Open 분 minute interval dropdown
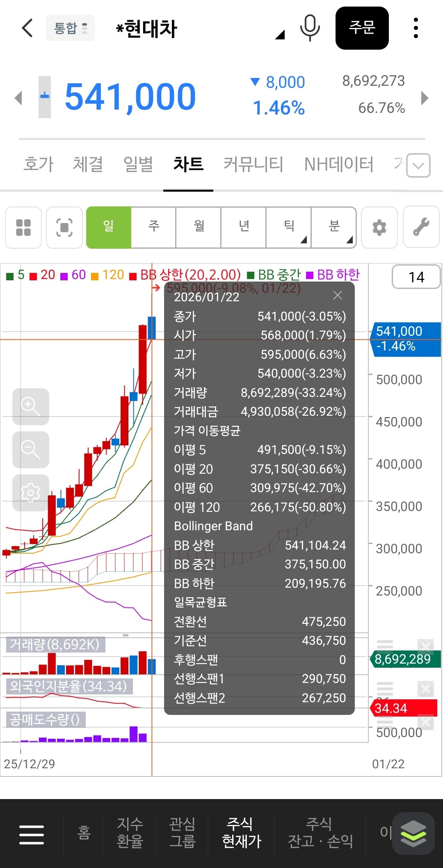This screenshot has height=868, width=443. tap(334, 227)
